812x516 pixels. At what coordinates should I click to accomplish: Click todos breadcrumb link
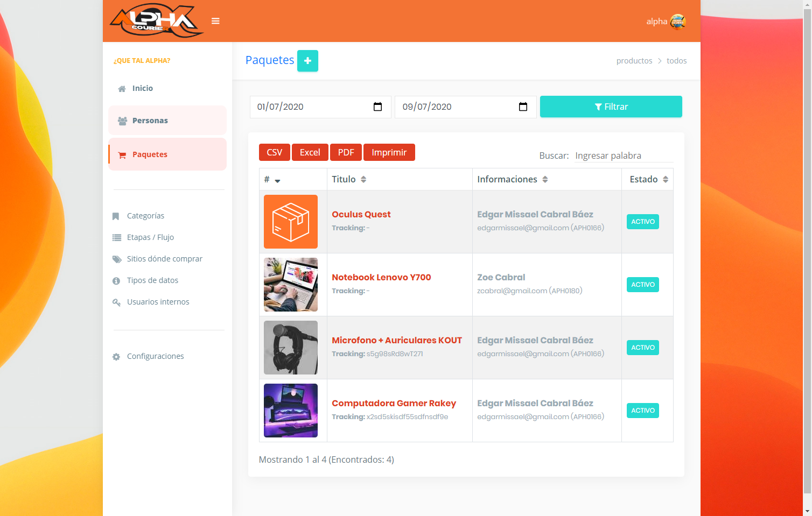click(x=676, y=61)
